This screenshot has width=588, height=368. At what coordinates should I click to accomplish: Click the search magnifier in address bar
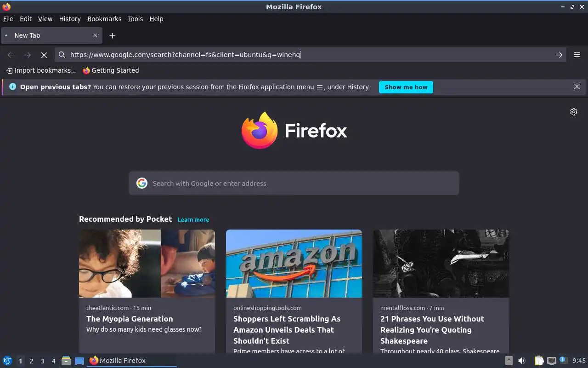[62, 55]
